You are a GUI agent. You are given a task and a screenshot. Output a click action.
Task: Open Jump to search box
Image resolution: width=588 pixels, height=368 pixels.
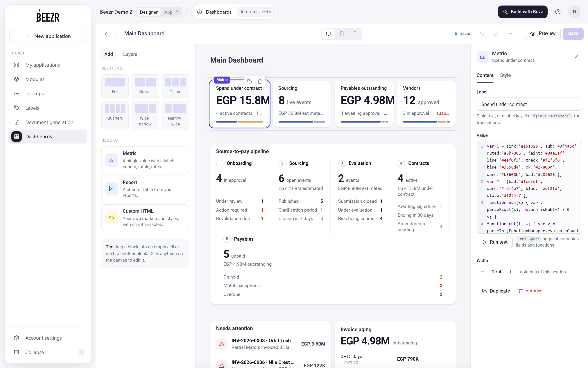coord(257,12)
